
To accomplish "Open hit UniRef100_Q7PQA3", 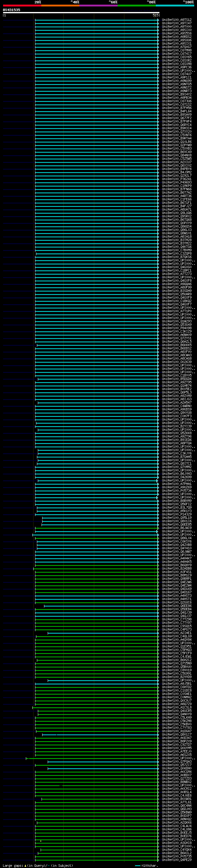I will coord(176,761).
